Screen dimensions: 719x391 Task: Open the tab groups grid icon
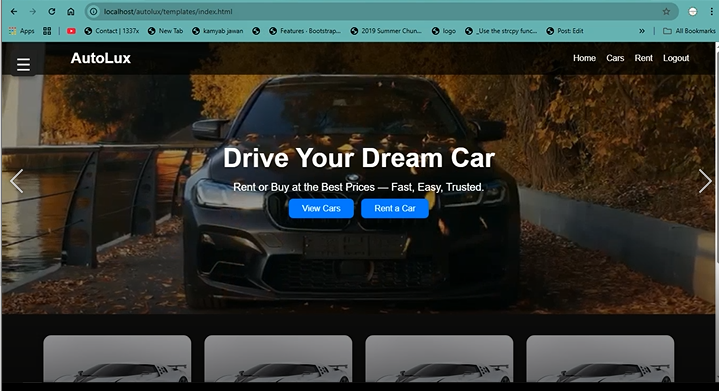[x=47, y=31]
